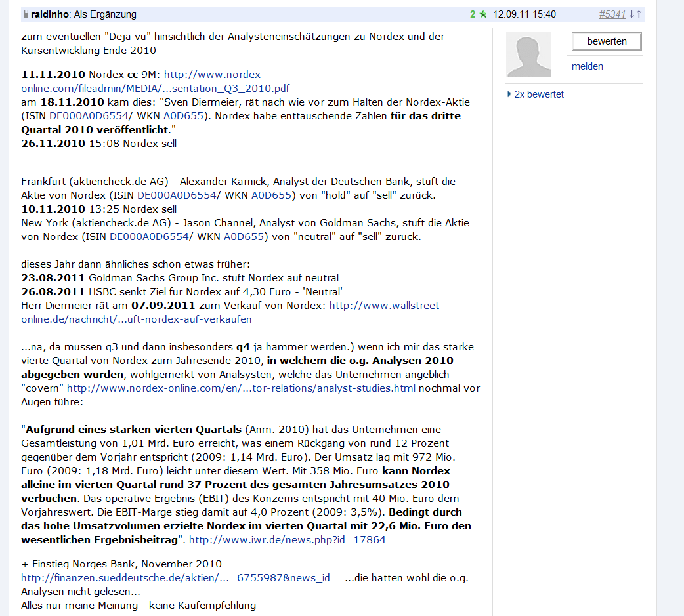Click the bold date 10.11.2010

click(x=53, y=209)
